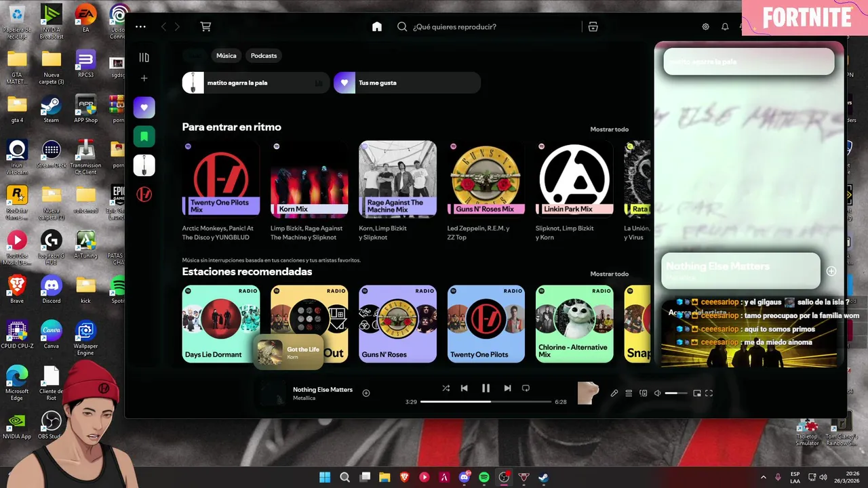Image resolution: width=868 pixels, height=488 pixels.
Task: Open 'Tus me gusta' shortcut
Action: [x=407, y=83]
